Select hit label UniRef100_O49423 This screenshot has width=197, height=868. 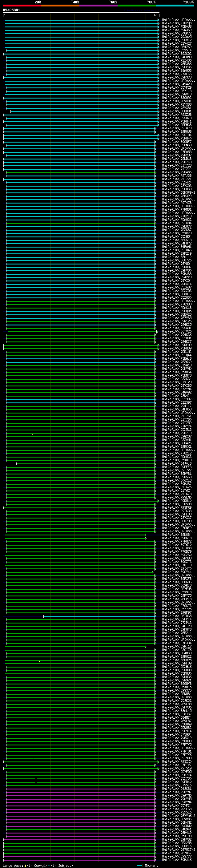tap(177, 84)
